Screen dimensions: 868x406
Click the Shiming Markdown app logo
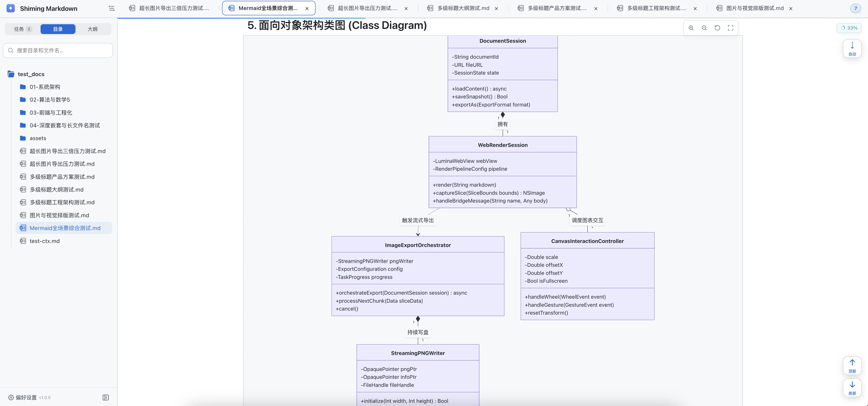pyautogui.click(x=11, y=9)
